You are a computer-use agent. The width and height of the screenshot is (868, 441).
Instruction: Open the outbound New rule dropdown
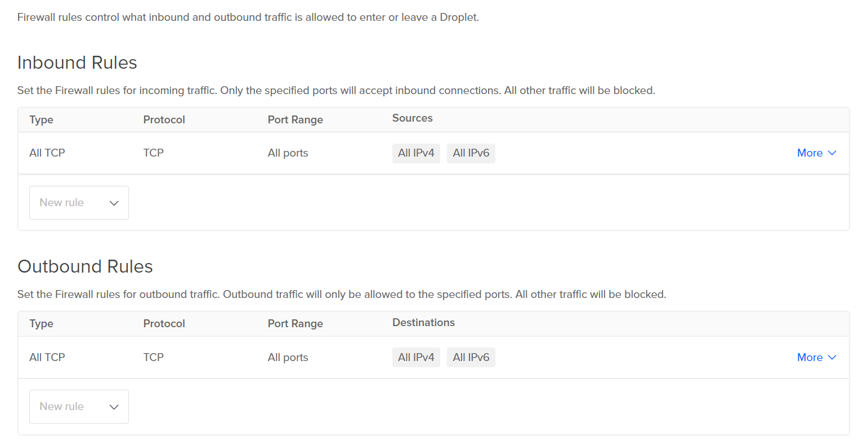pos(79,407)
